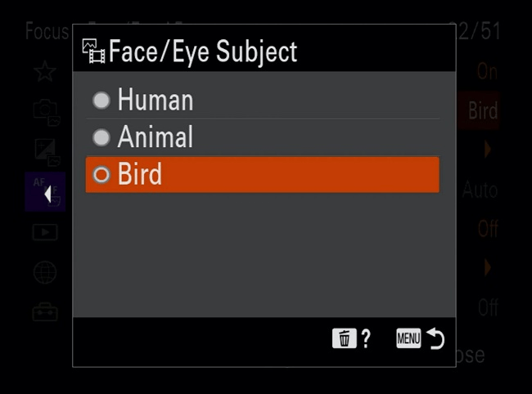Open the Setup toolbox tab
The height and width of the screenshot is (394, 532).
(45, 311)
